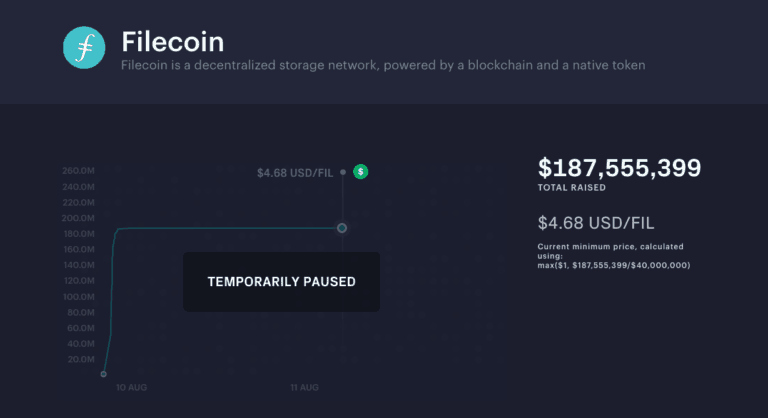Click the Filecoin title heading
Screen dimensions: 768x418
[x=172, y=42]
